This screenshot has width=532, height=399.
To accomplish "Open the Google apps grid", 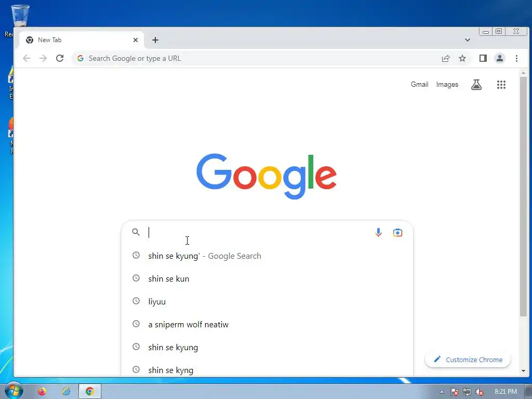I will 501,85.
